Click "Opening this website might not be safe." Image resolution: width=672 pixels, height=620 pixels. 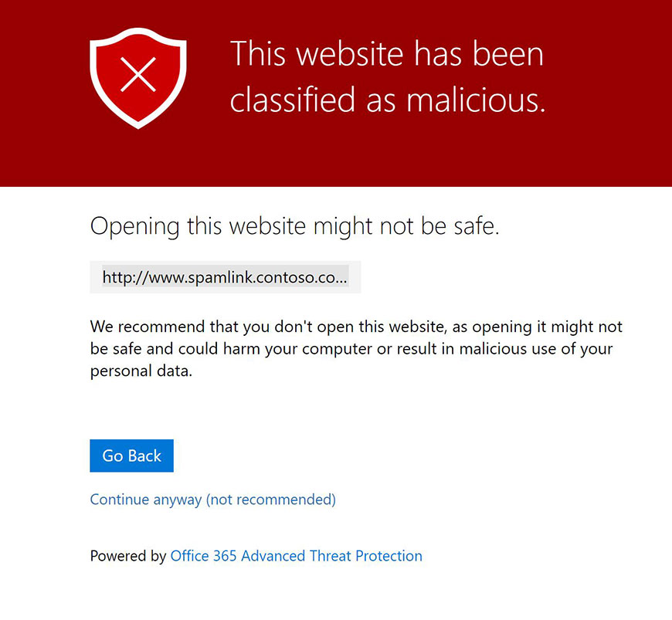click(x=295, y=226)
